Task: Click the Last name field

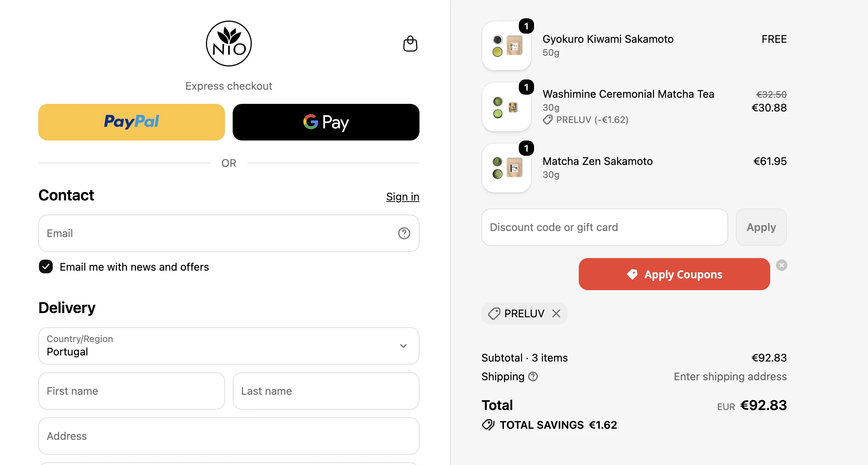Action: (326, 391)
